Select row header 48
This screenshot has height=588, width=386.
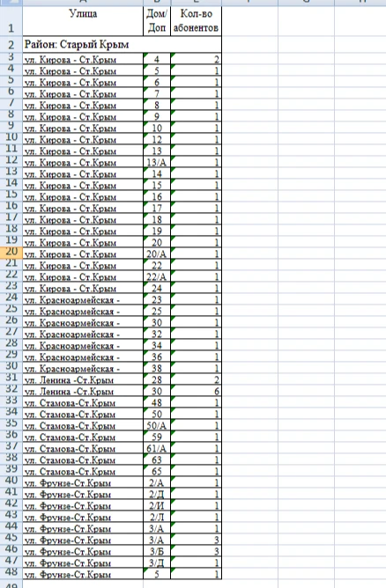11,572
